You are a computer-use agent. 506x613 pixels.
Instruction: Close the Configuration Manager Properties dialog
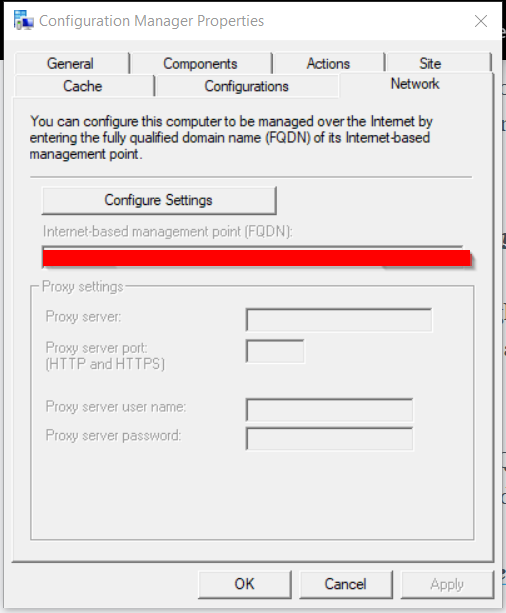click(481, 21)
